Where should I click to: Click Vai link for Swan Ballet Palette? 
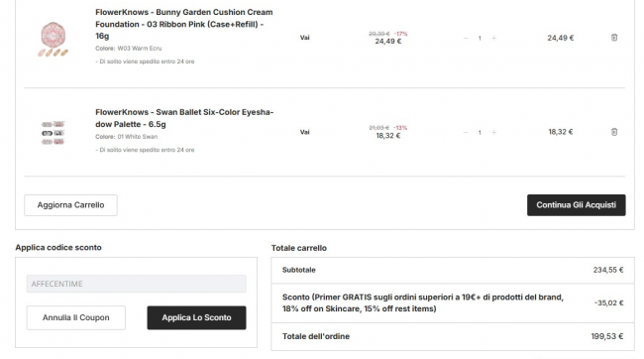coord(305,132)
